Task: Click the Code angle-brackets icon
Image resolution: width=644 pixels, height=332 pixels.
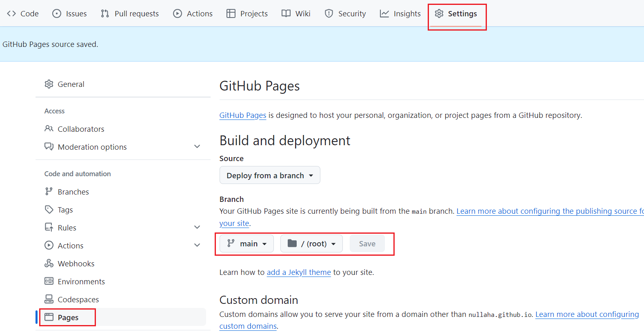Action: pyautogui.click(x=11, y=13)
